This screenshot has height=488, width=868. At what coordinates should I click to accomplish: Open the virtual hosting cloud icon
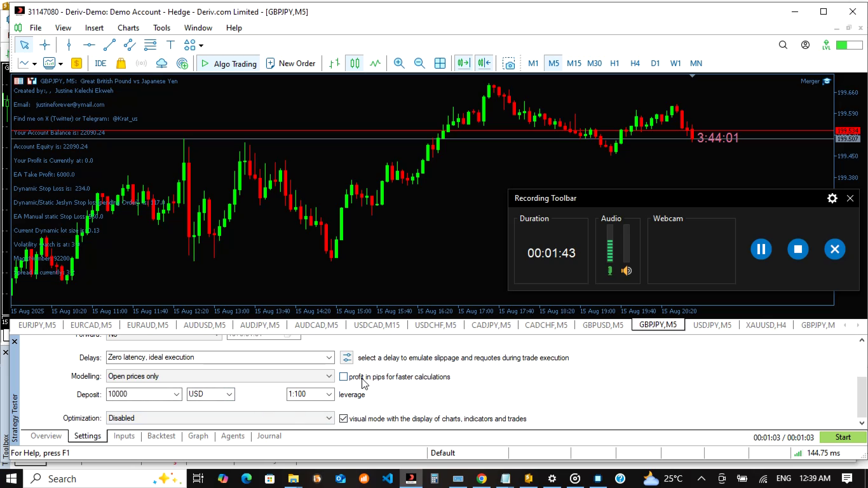(161, 64)
